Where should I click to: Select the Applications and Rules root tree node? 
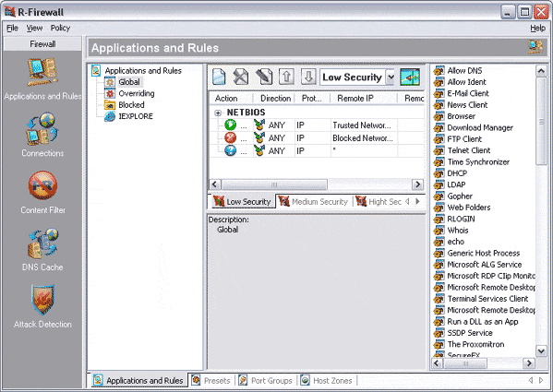[143, 70]
